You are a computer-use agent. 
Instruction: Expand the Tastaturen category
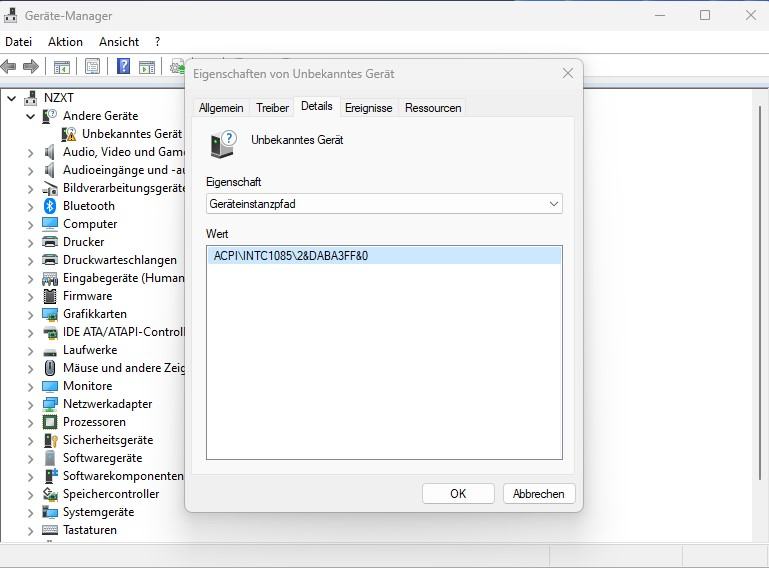(x=30, y=531)
